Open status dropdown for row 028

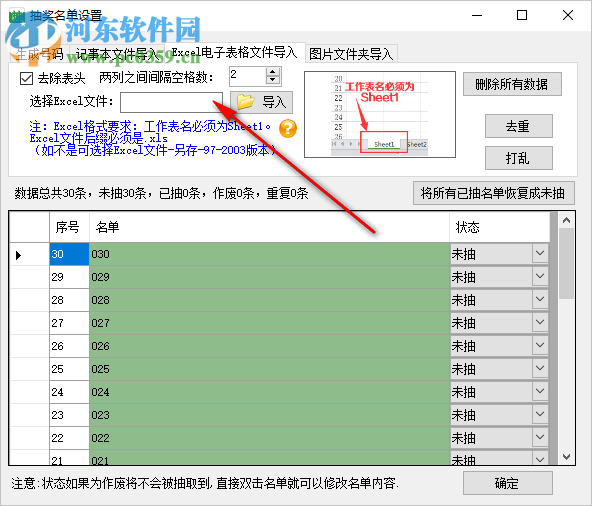(x=540, y=300)
